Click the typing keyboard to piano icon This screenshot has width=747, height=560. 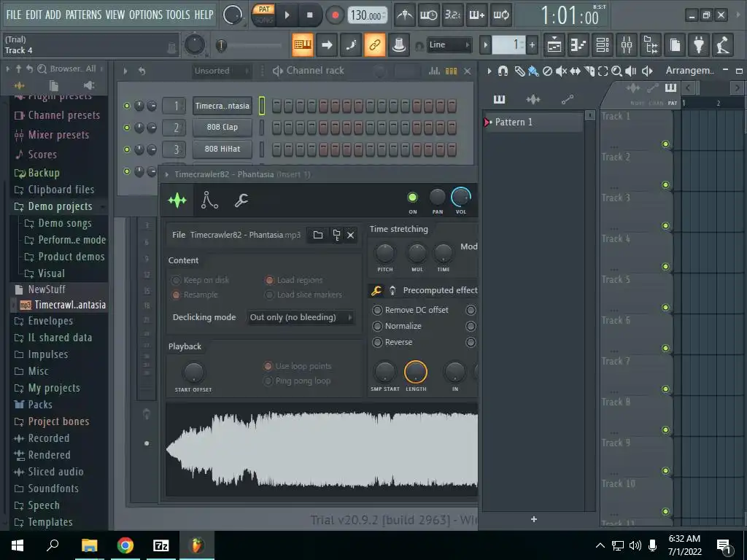[303, 44]
